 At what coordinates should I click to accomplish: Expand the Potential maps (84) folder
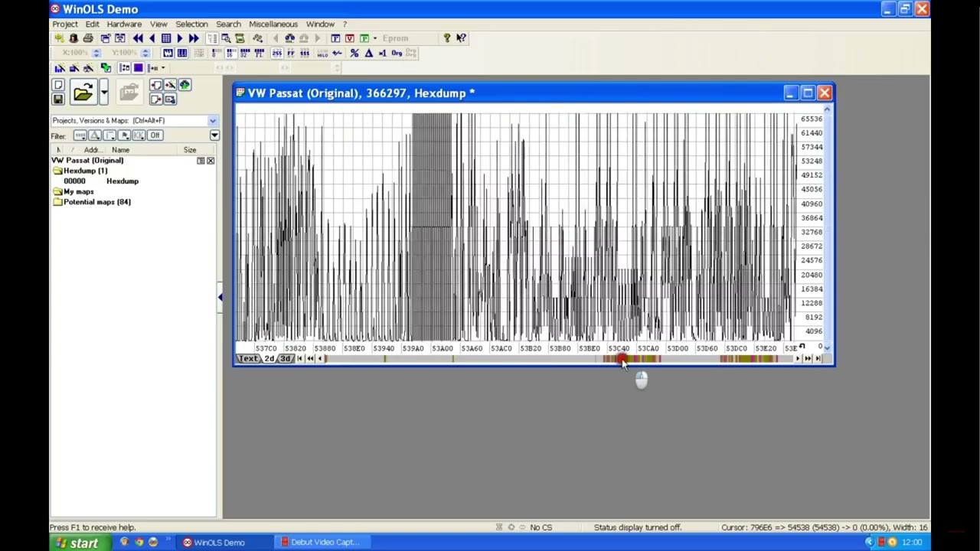click(92, 202)
